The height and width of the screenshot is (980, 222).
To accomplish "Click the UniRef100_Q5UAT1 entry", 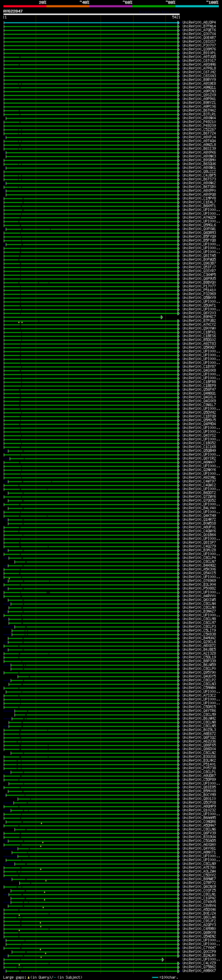I will [x=199, y=306].
